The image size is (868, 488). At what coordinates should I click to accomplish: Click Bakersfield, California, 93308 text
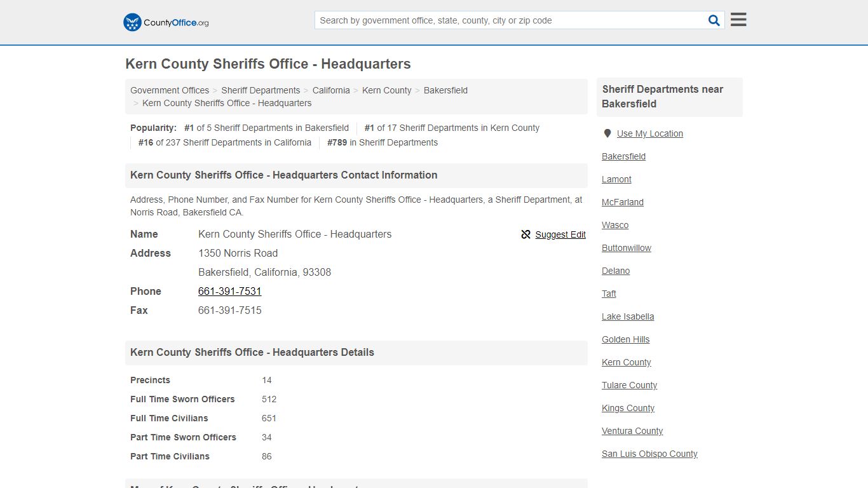pyautogui.click(x=264, y=272)
